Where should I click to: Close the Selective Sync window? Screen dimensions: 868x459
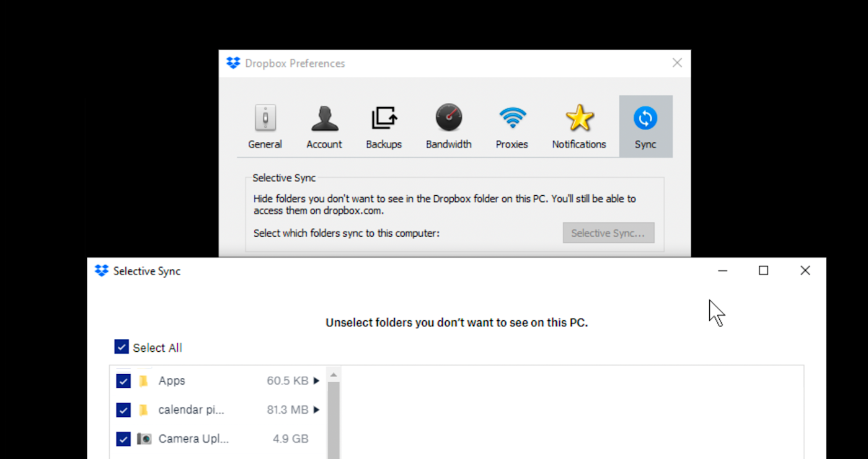pyautogui.click(x=805, y=271)
